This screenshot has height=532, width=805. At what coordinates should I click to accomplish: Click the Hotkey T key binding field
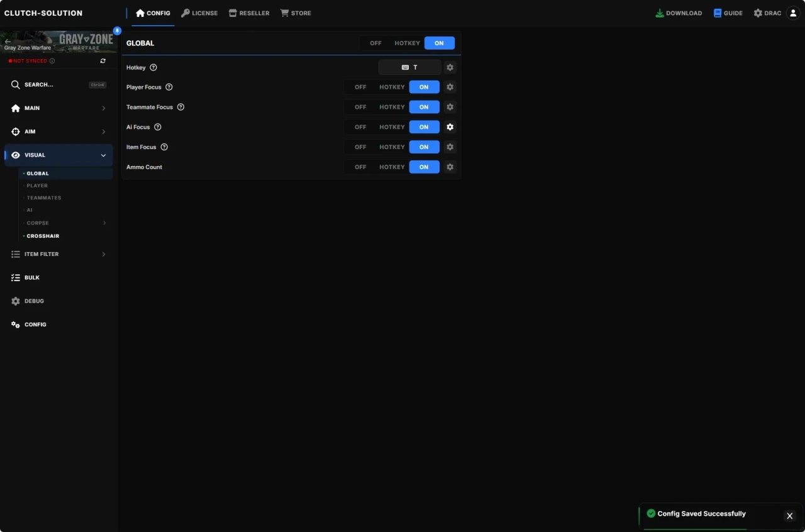tap(409, 67)
